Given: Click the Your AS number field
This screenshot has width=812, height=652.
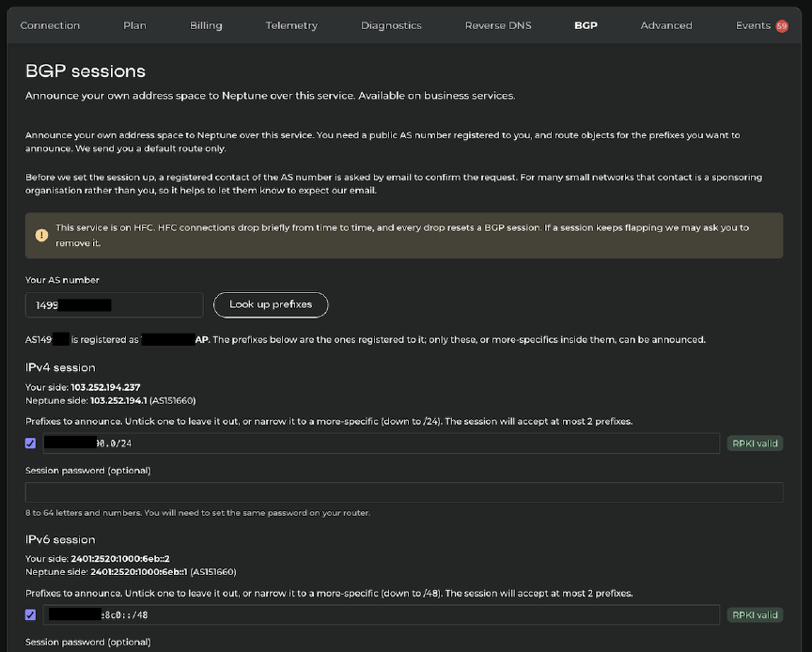Looking at the screenshot, I should pyautogui.click(x=115, y=305).
